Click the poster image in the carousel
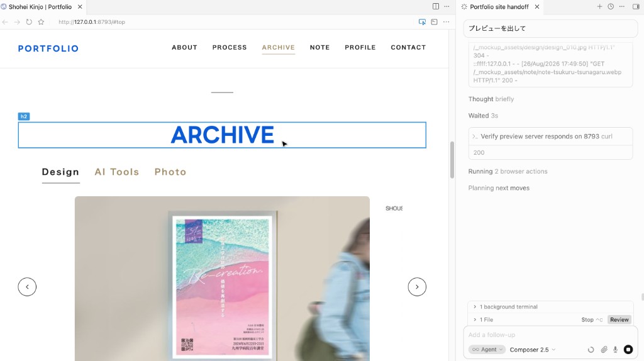Viewport: 644px width, 361px height. [222, 279]
